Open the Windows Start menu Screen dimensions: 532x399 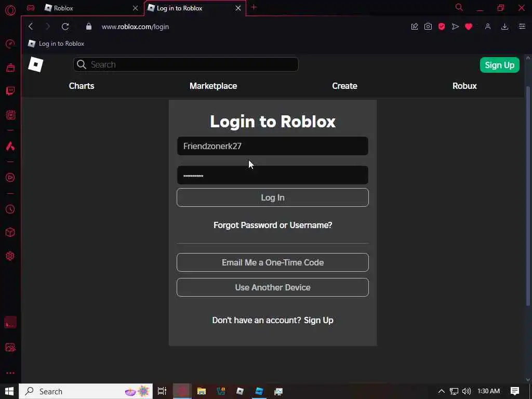point(9,391)
